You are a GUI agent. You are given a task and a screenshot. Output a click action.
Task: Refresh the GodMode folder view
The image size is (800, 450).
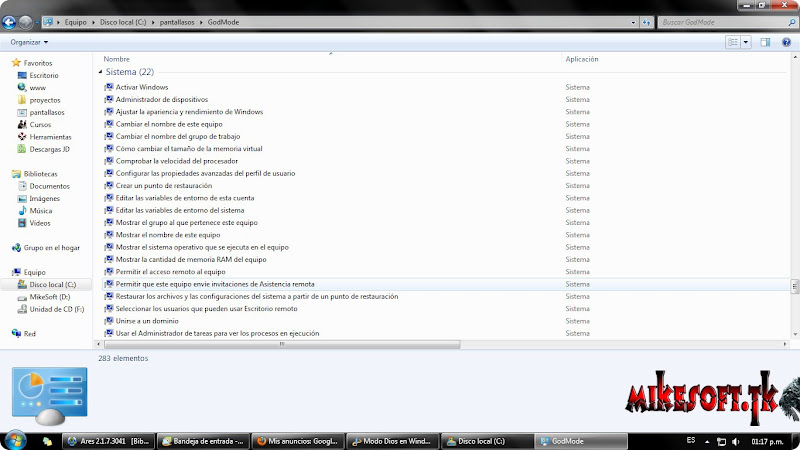click(646, 22)
